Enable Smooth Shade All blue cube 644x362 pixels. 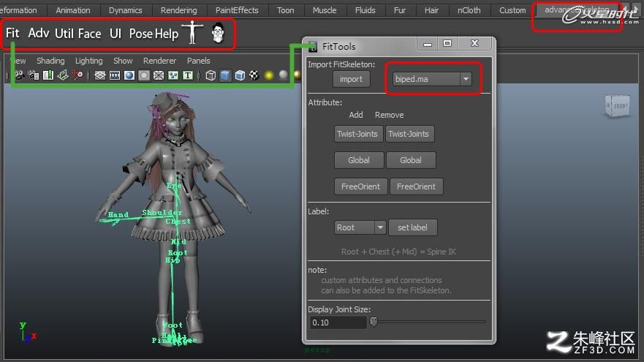click(x=225, y=75)
